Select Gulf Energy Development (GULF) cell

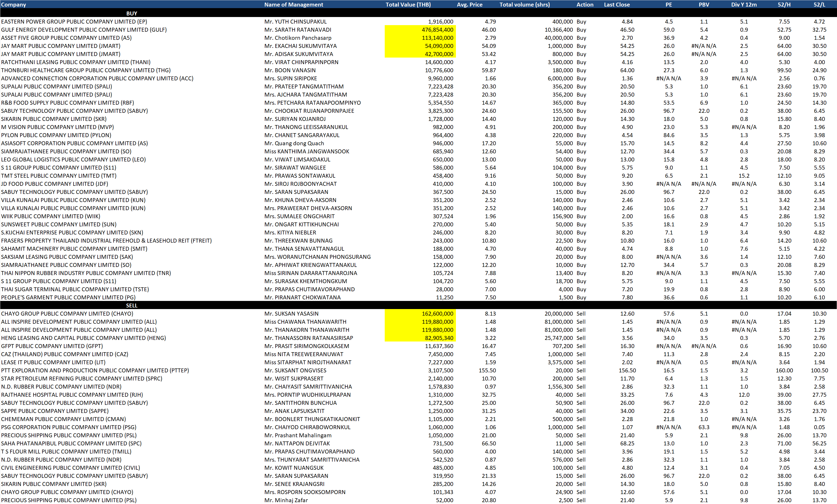click(84, 30)
